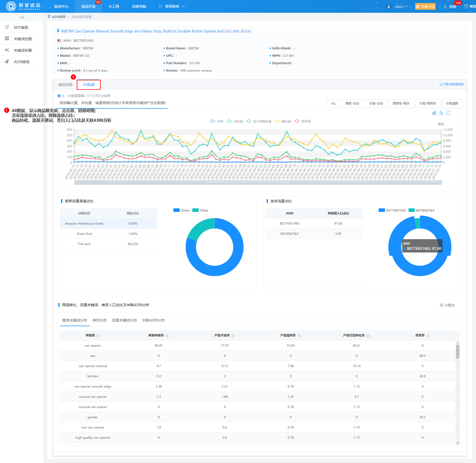Click info icon beside 产品付款转化率 column
476x463 pixels.
pyautogui.click(x=368, y=336)
